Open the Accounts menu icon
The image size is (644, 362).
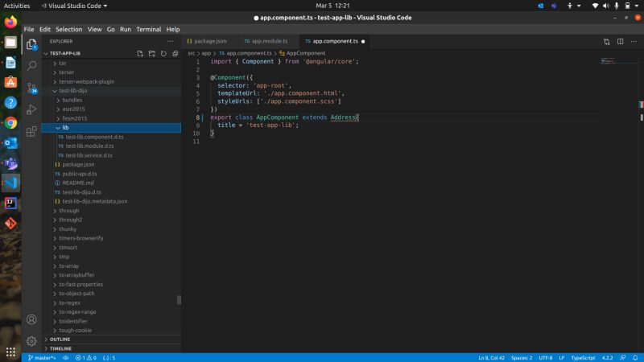click(x=31, y=319)
